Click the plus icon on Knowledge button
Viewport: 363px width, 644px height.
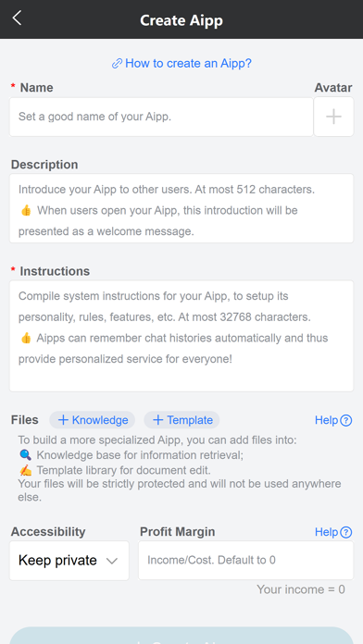tap(63, 420)
